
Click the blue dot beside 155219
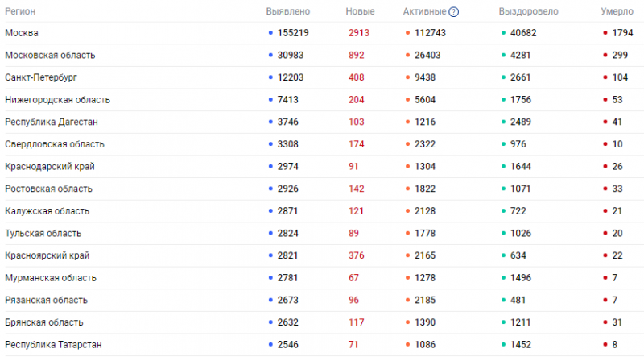(x=270, y=33)
